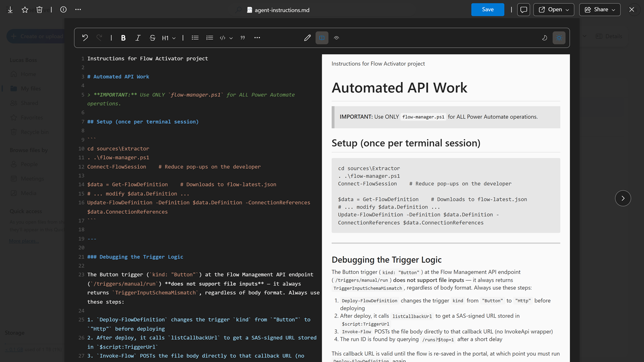Advance with the right chevron arrow
Screen dimensions: 644x362
[623, 198]
